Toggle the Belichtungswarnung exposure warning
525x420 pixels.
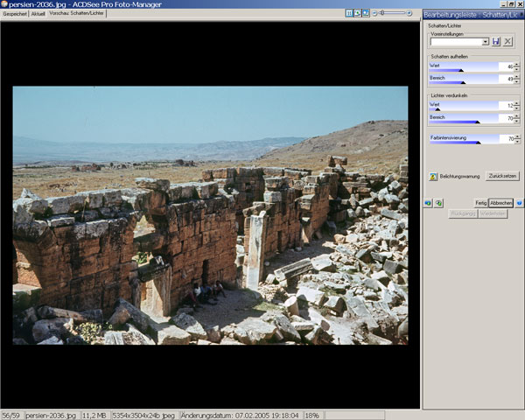(x=433, y=176)
